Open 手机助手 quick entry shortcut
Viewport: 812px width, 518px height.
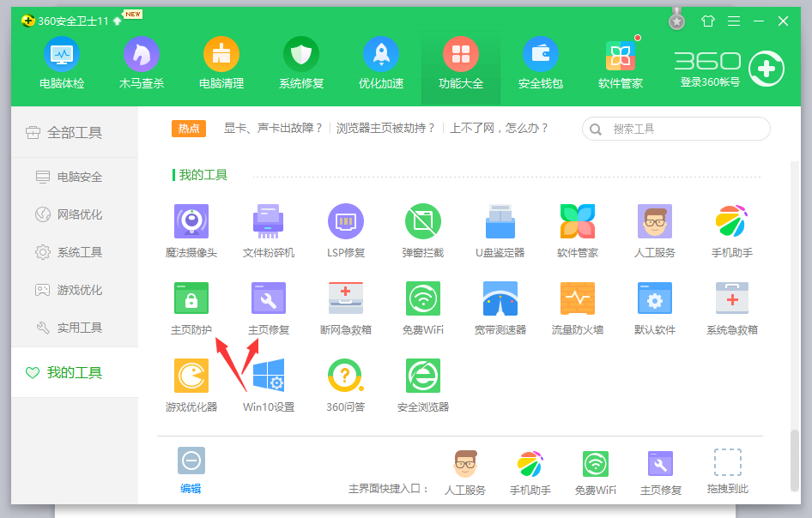tap(530, 473)
